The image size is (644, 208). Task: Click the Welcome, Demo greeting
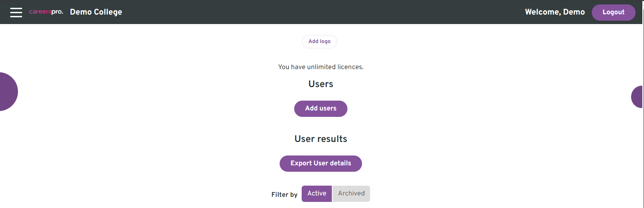coord(555,12)
